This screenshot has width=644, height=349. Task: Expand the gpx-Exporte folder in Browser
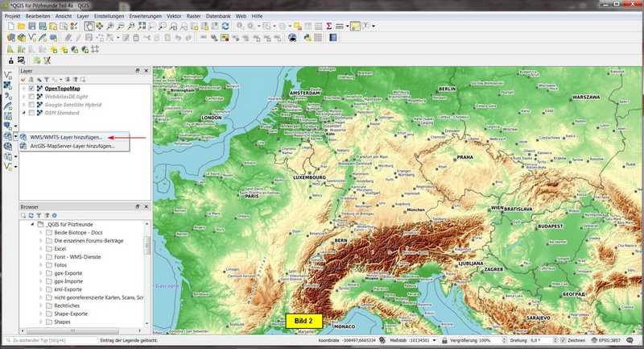point(41,273)
